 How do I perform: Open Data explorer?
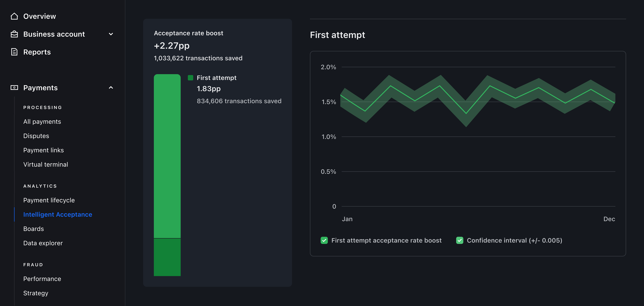point(43,243)
